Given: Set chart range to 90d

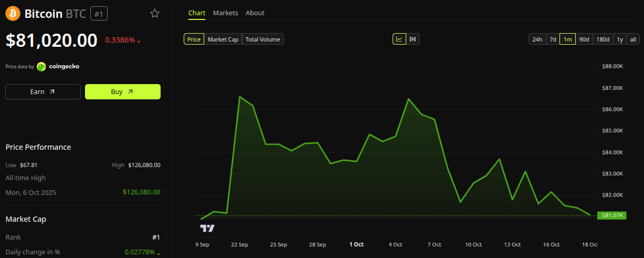Looking at the screenshot, I should [584, 39].
